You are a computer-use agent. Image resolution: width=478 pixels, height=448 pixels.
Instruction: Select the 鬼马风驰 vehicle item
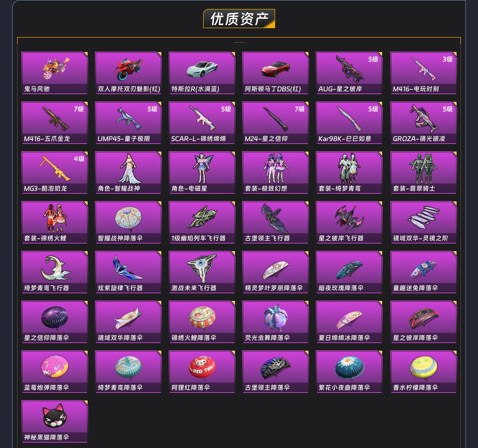tap(55, 73)
